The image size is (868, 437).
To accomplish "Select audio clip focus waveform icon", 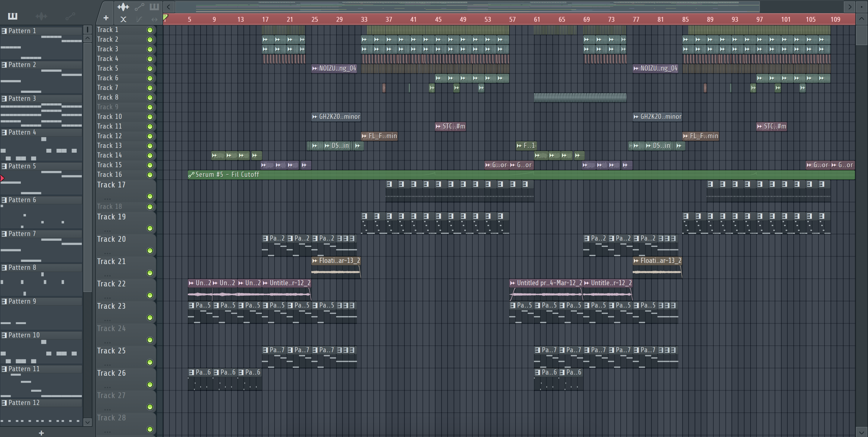I will 123,7.
